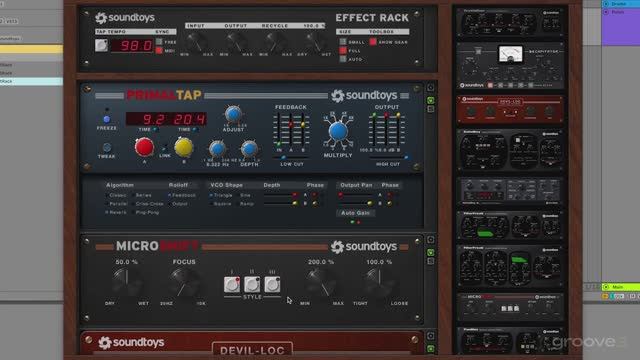The width and height of the screenshot is (640, 360).
Task: Click the MicroShift Focus knob
Action: (x=184, y=281)
